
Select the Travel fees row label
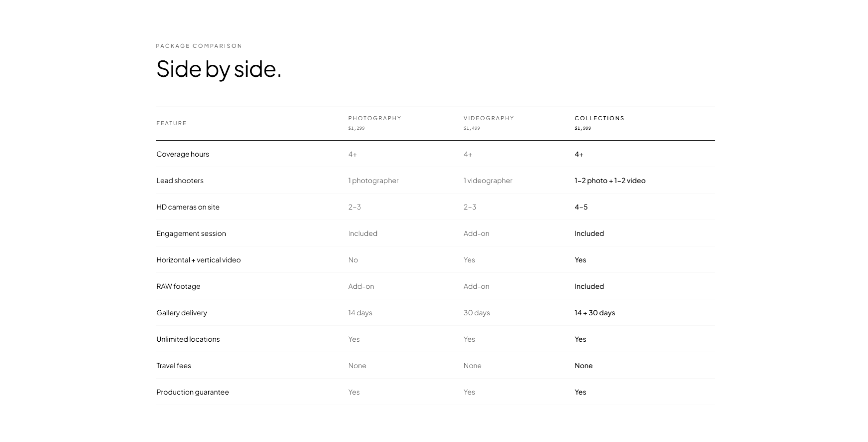174,366
